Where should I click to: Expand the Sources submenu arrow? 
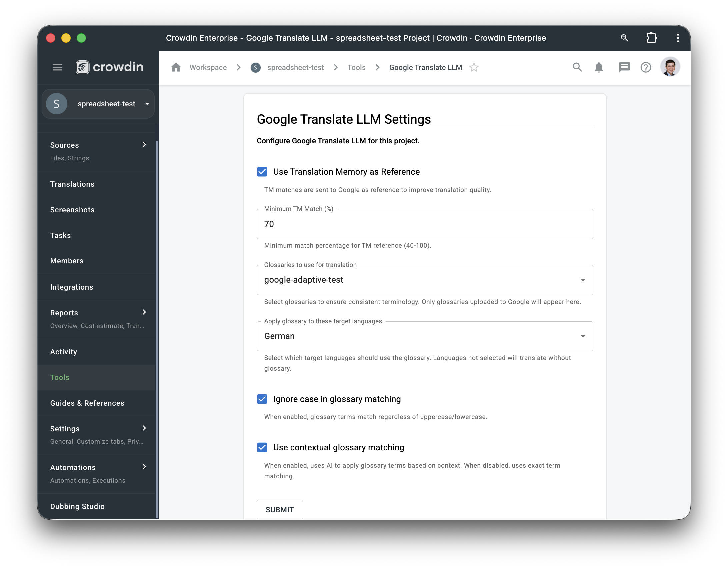click(x=144, y=144)
